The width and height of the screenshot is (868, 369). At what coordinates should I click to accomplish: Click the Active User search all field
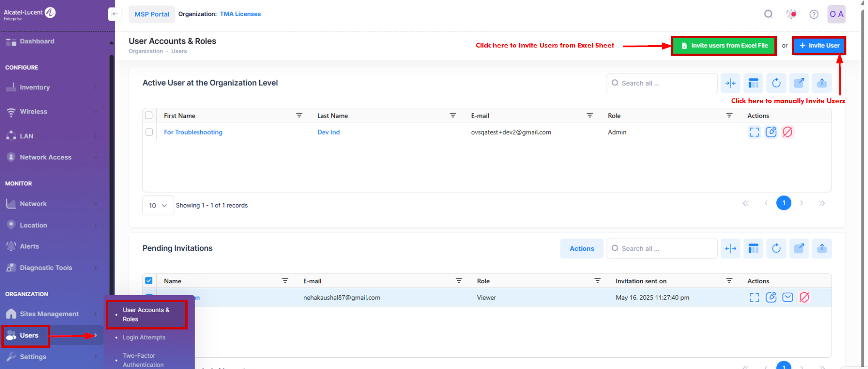click(x=662, y=83)
